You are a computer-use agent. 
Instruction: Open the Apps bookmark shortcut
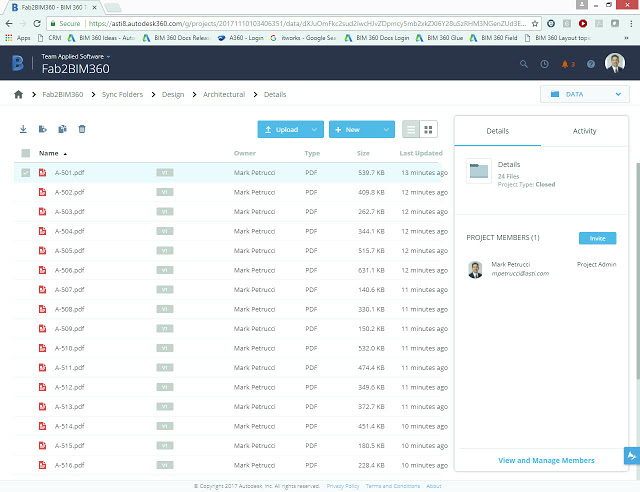tap(18, 38)
